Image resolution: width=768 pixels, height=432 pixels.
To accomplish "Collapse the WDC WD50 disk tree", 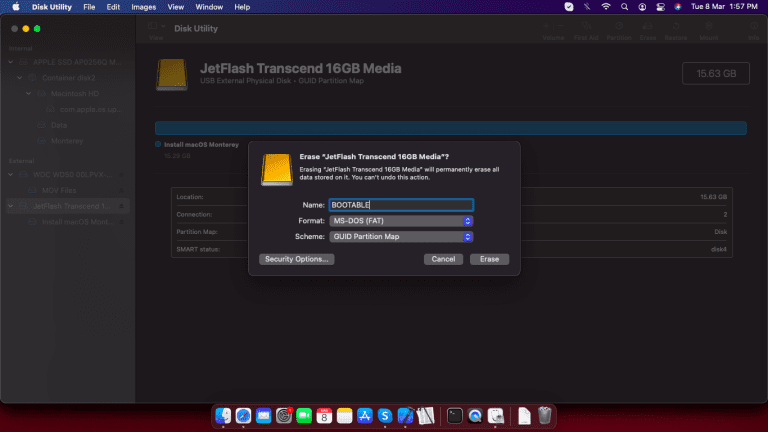I will (10, 174).
